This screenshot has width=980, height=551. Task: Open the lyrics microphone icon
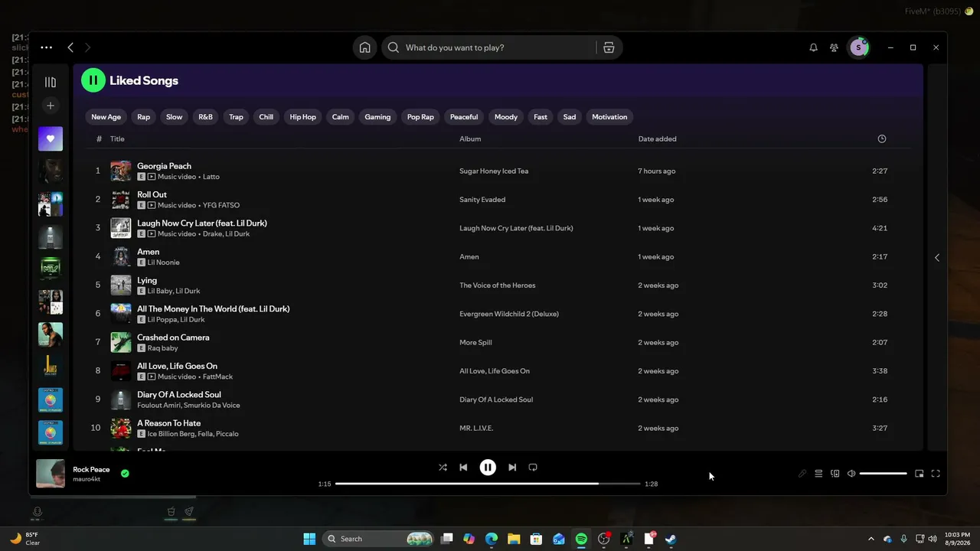tap(802, 474)
